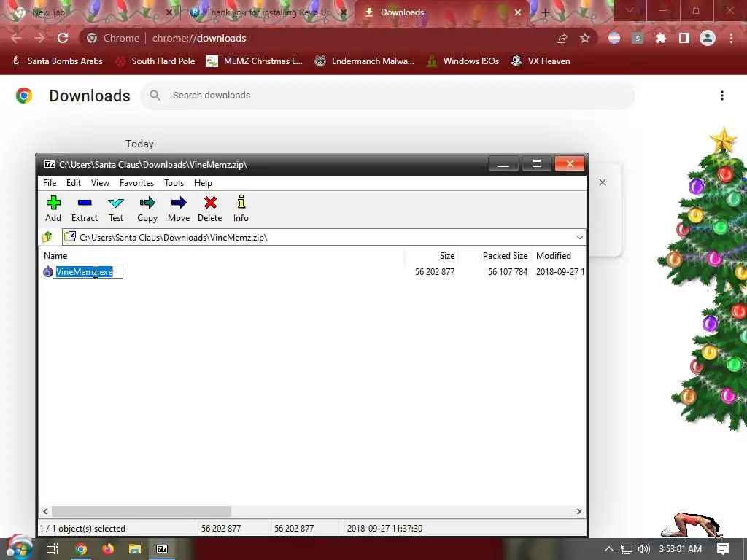
Task: Open Task View on taskbar
Action: (x=53, y=549)
